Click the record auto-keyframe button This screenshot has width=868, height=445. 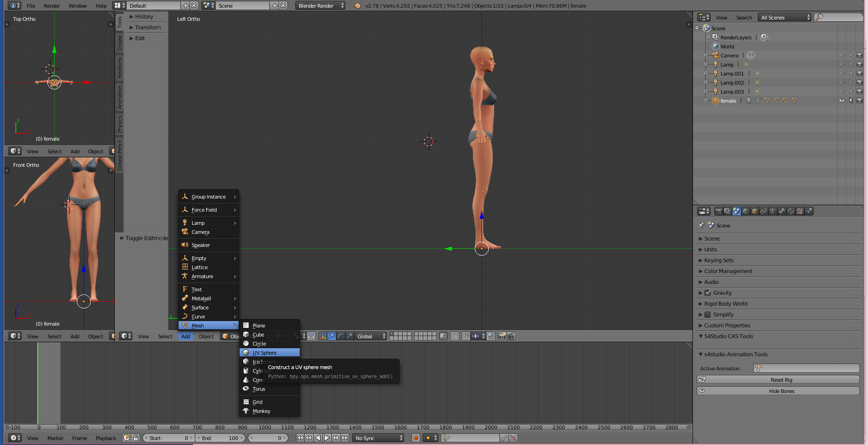415,438
